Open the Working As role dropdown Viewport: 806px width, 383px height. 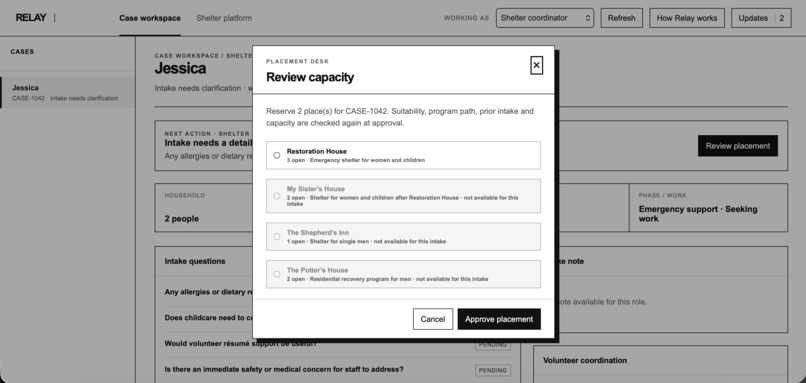coord(545,18)
